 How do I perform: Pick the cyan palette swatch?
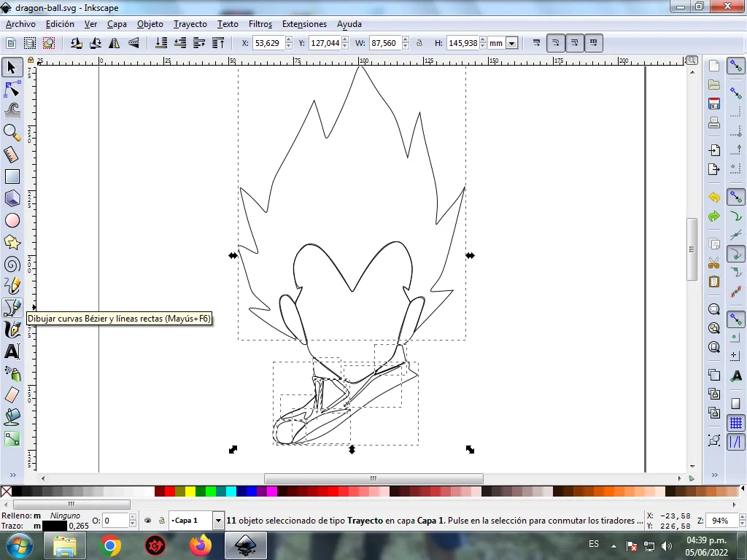tap(231, 491)
